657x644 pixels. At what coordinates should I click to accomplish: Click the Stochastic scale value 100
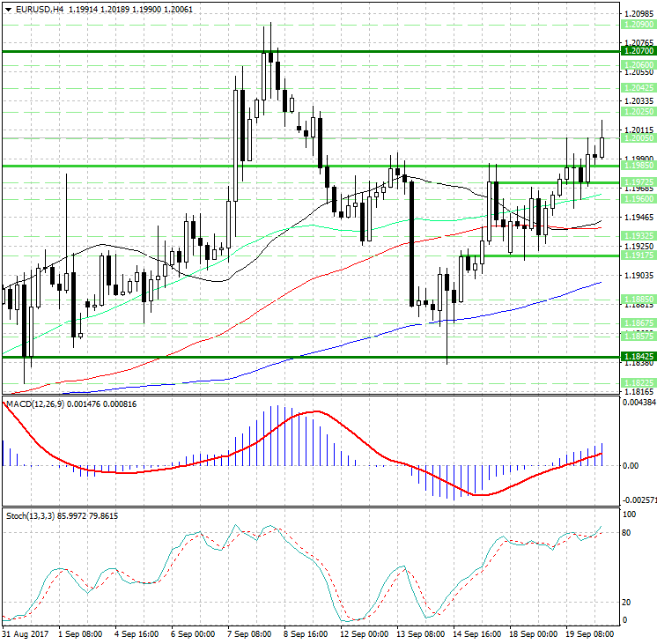(x=630, y=514)
